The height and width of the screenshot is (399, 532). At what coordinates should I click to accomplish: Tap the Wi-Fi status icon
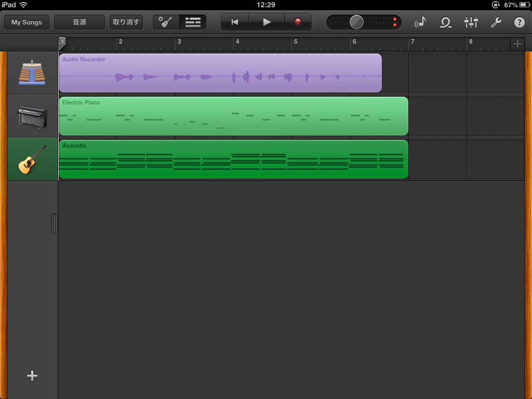pyautogui.click(x=23, y=5)
